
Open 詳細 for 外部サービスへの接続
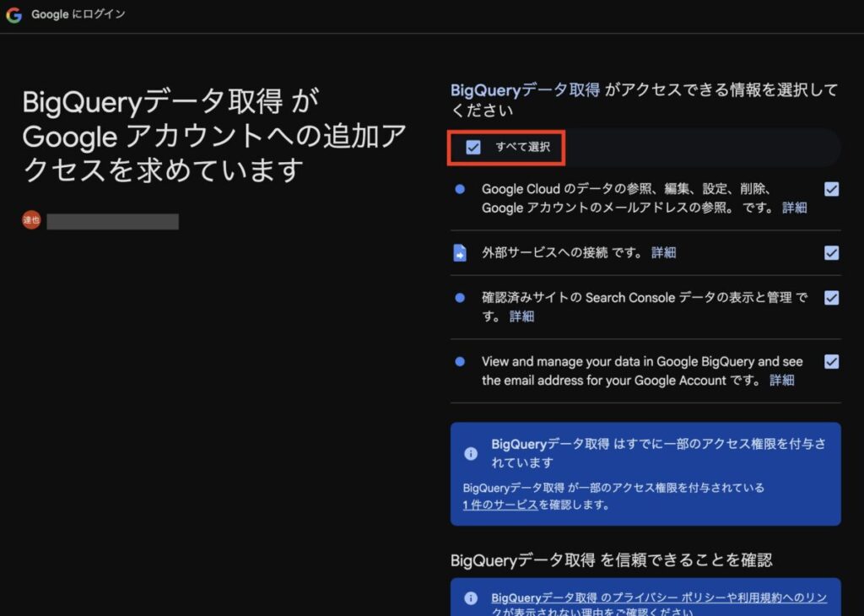pos(663,253)
